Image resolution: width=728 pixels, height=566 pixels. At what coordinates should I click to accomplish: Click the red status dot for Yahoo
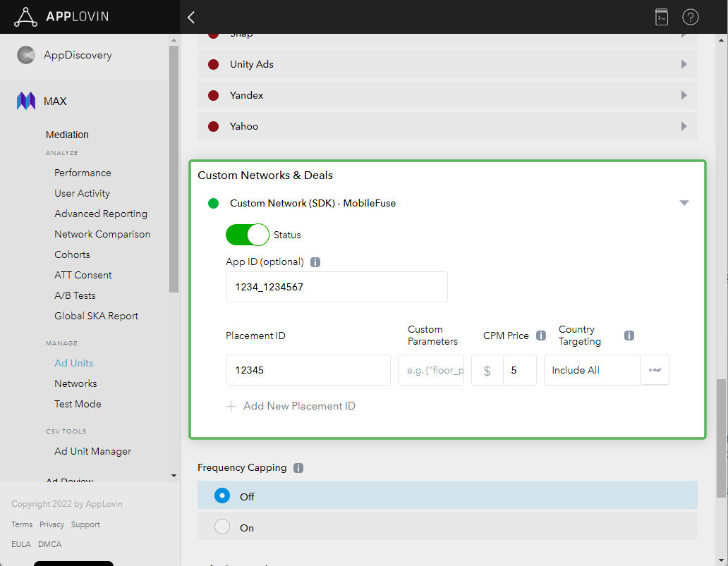213,126
